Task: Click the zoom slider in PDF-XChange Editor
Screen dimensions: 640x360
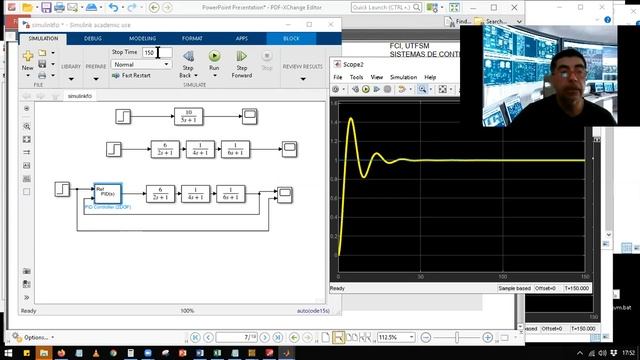Action: point(457,338)
